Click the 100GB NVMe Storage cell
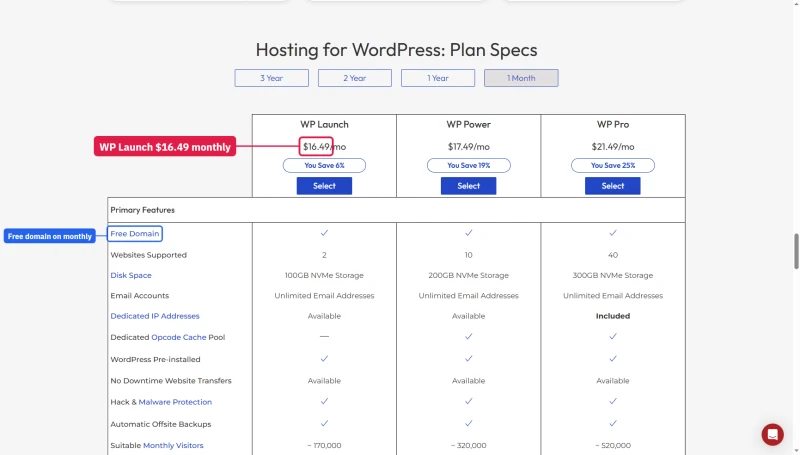800x455 pixels. [x=324, y=275]
